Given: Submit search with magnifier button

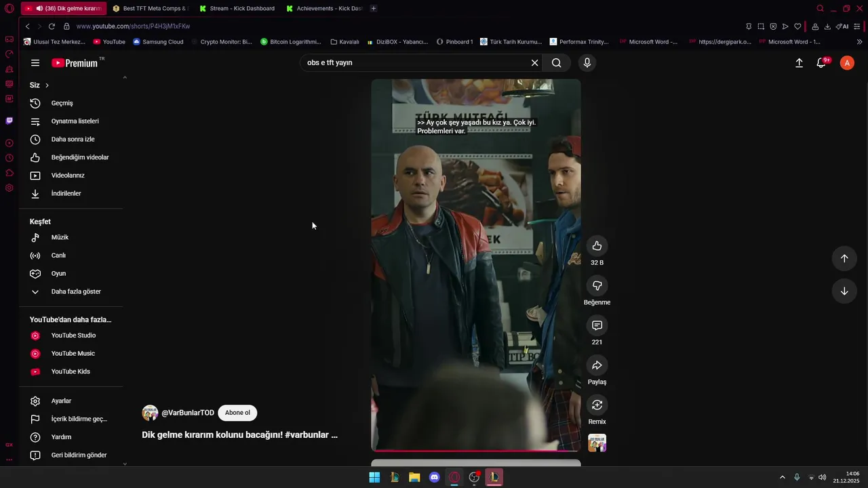Looking at the screenshot, I should click(x=557, y=63).
